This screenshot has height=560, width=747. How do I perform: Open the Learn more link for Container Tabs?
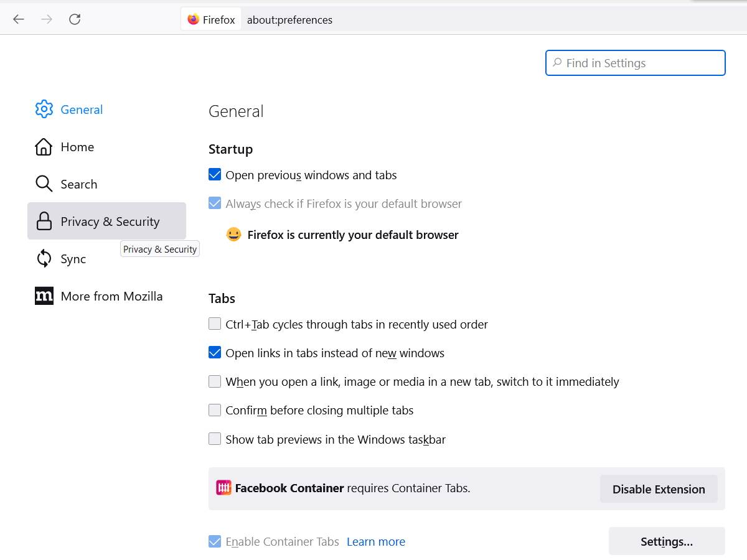click(376, 542)
